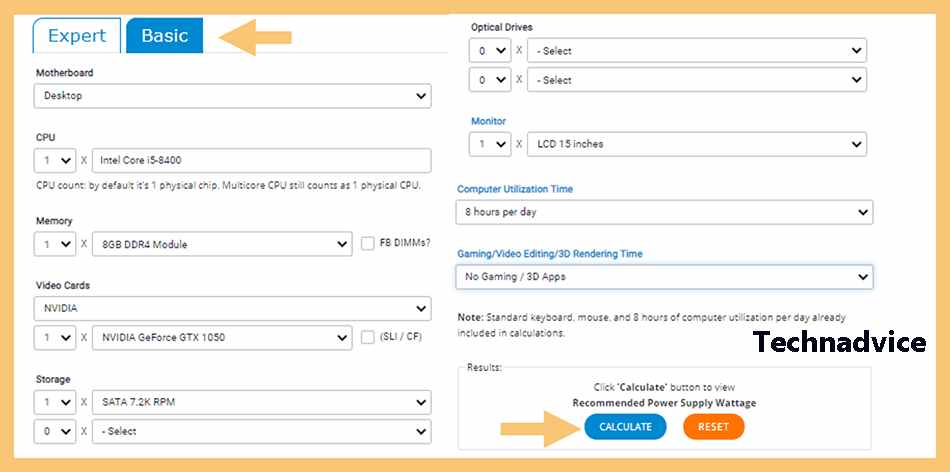Viewport: 950px width, 472px height.
Task: Open the first optical drive Select dropdown
Action: 697,51
